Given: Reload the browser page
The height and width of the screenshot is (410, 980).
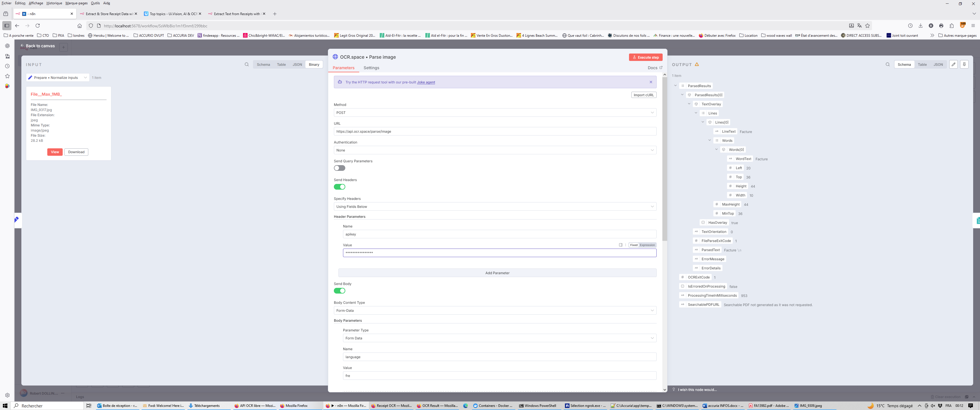Looking at the screenshot, I should point(38,26).
